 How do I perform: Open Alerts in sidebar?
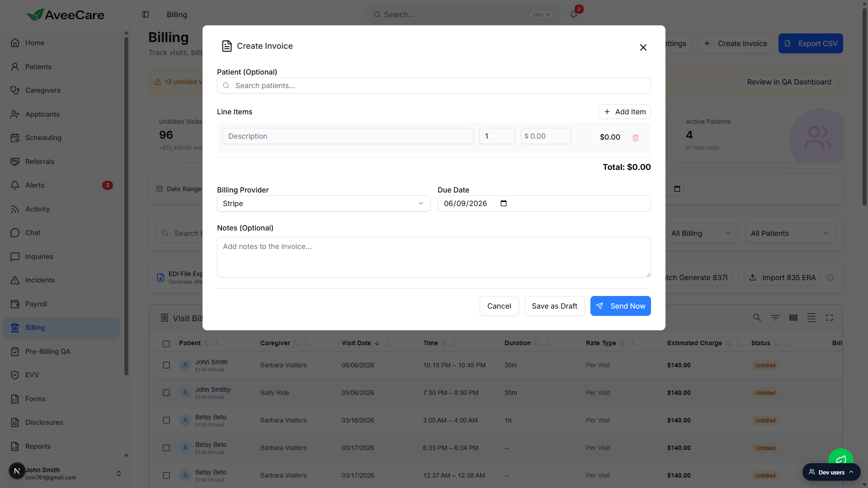[61, 185]
